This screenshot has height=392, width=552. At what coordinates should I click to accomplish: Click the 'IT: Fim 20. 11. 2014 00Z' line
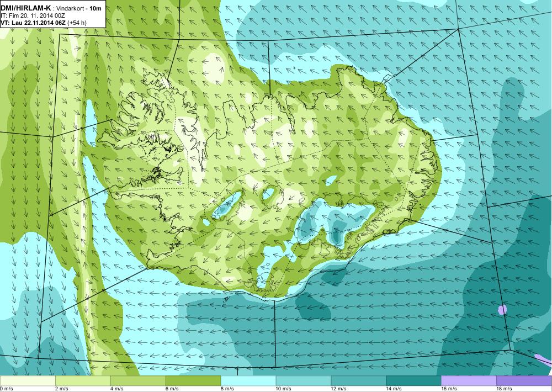point(33,15)
